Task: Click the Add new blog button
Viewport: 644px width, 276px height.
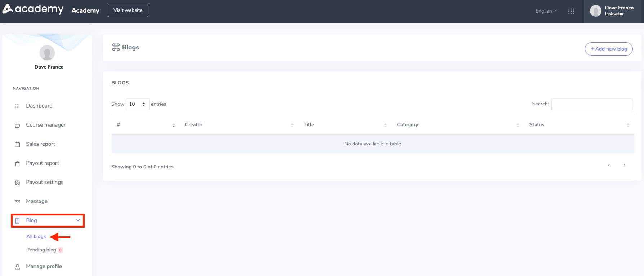Action: coord(608,49)
